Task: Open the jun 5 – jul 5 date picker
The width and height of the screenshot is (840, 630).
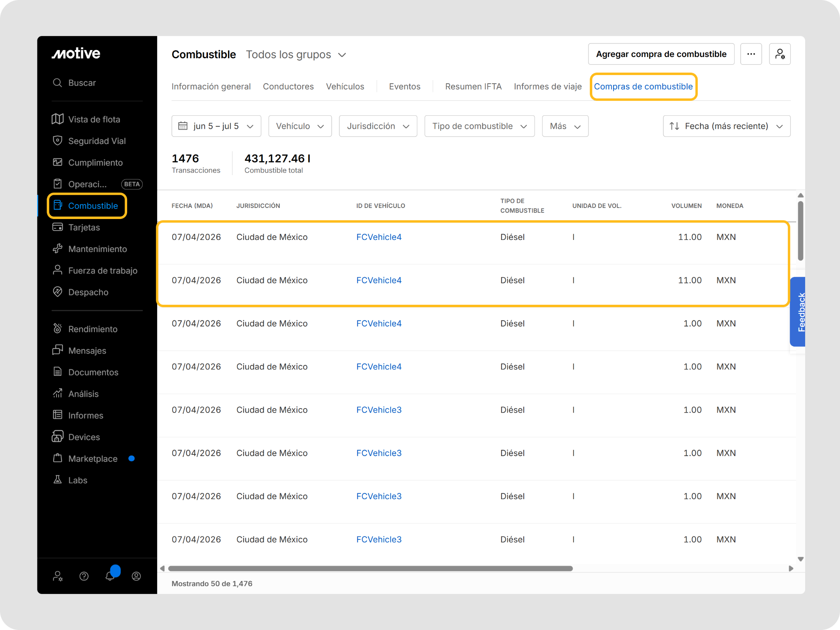Action: tap(216, 126)
